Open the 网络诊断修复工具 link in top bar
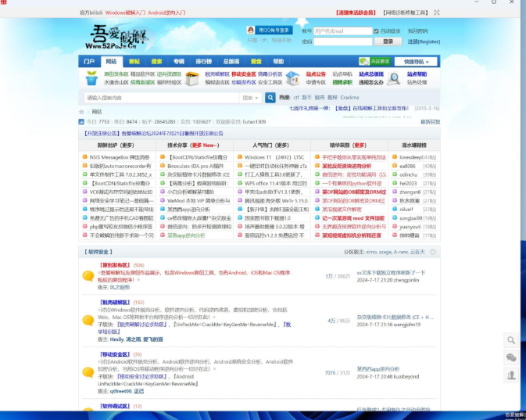 [x=406, y=13]
